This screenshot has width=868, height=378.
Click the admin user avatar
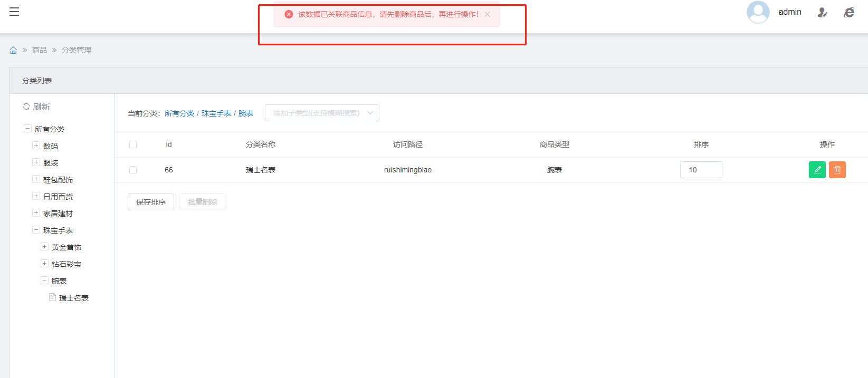click(x=758, y=12)
